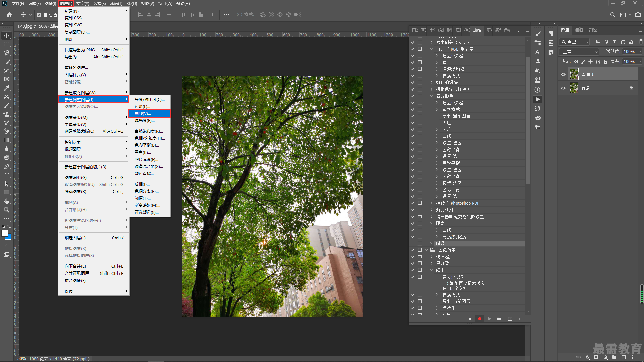Select the Pen tool

pyautogui.click(x=7, y=166)
